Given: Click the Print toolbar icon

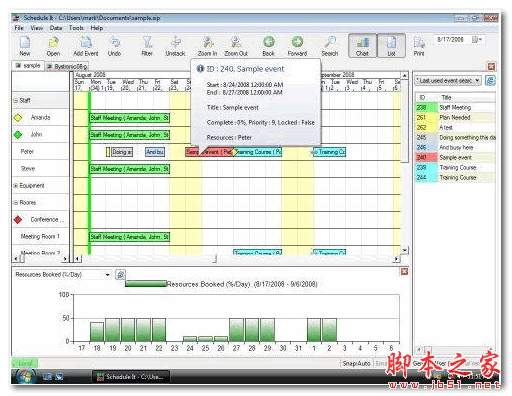Looking at the screenshot, I should [x=419, y=46].
